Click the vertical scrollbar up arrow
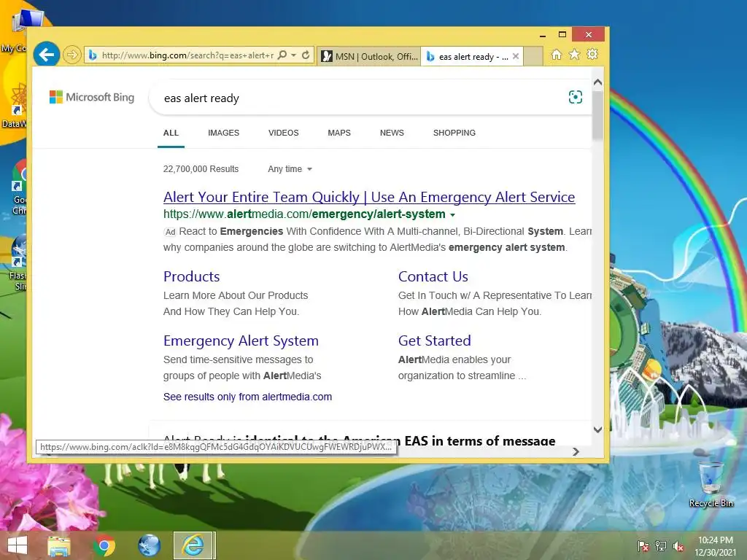The height and width of the screenshot is (560, 747). 598,82
